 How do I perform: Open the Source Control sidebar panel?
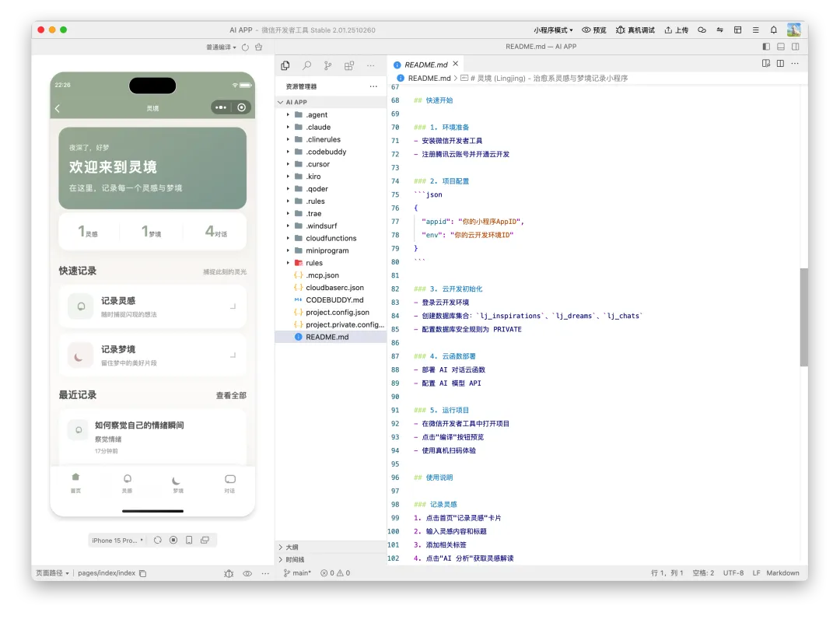[x=327, y=65]
